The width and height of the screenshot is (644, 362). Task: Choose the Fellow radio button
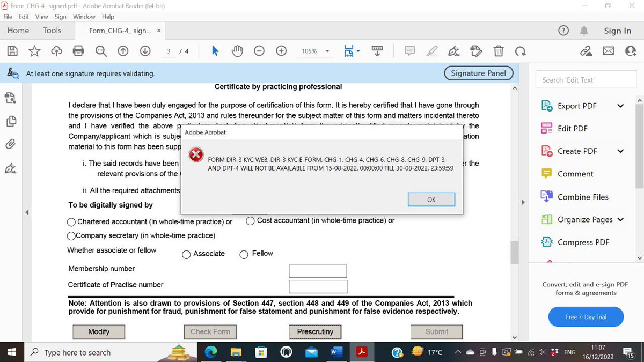244,254
